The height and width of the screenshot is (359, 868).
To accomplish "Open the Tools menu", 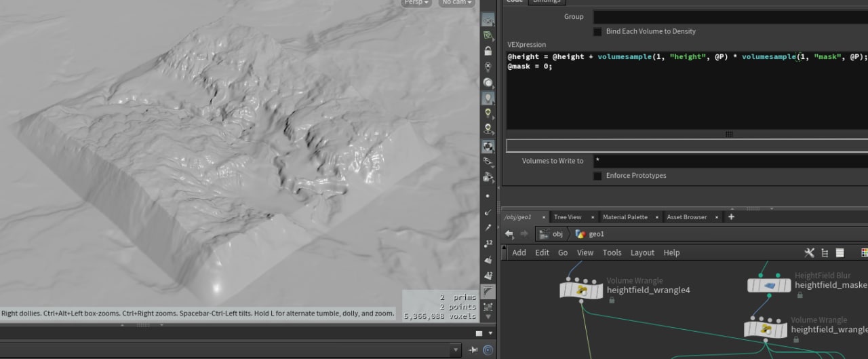I will pos(612,252).
